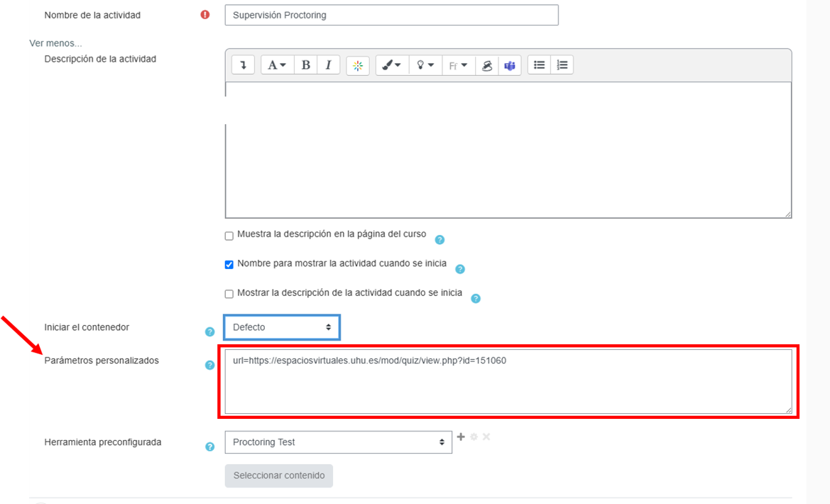The height and width of the screenshot is (504, 830).
Task: Apply bold formatting in description editor
Action: pos(305,65)
